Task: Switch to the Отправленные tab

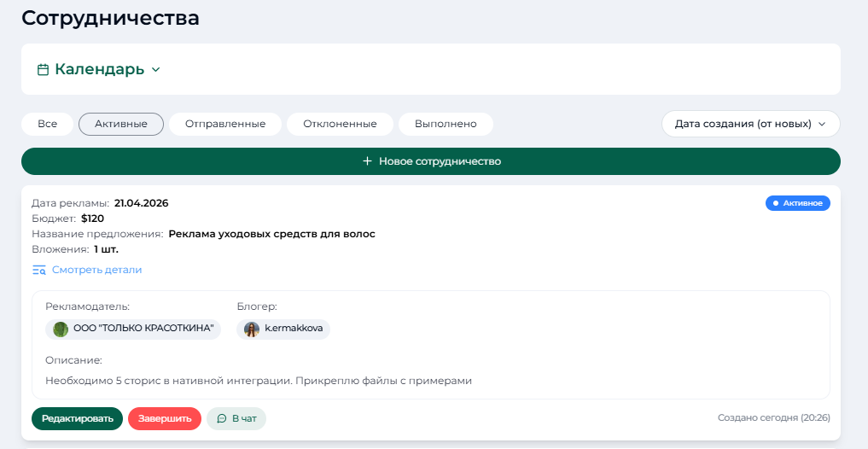Action: coord(225,124)
